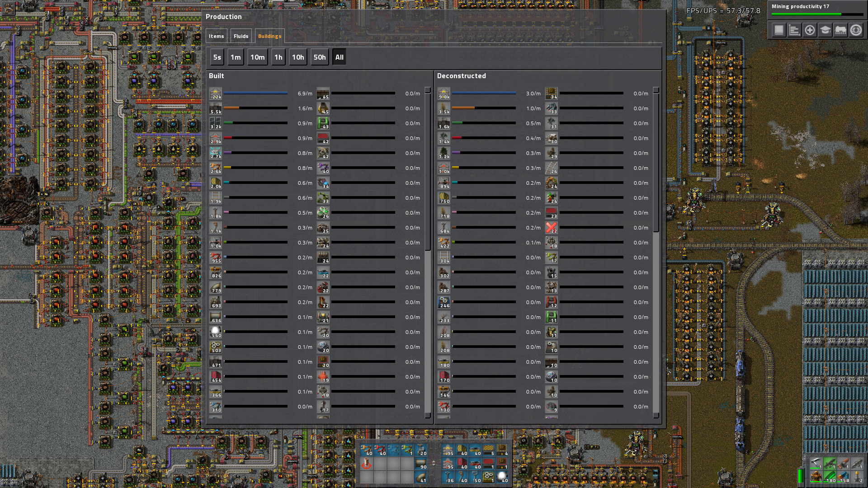Click the red X icon count 22
868x488 pixels.
(x=552, y=228)
